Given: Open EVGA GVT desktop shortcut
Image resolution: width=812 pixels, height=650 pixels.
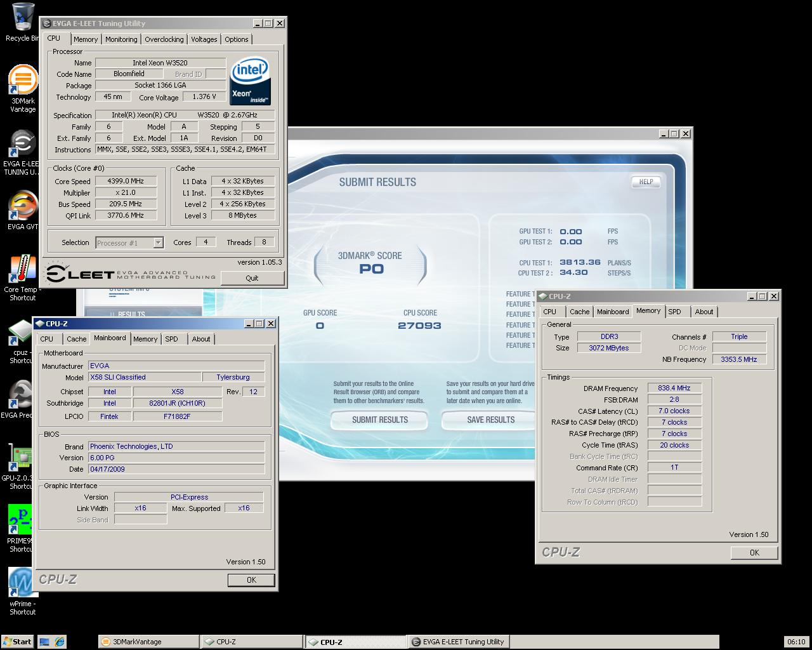Looking at the screenshot, I should click(x=23, y=211).
